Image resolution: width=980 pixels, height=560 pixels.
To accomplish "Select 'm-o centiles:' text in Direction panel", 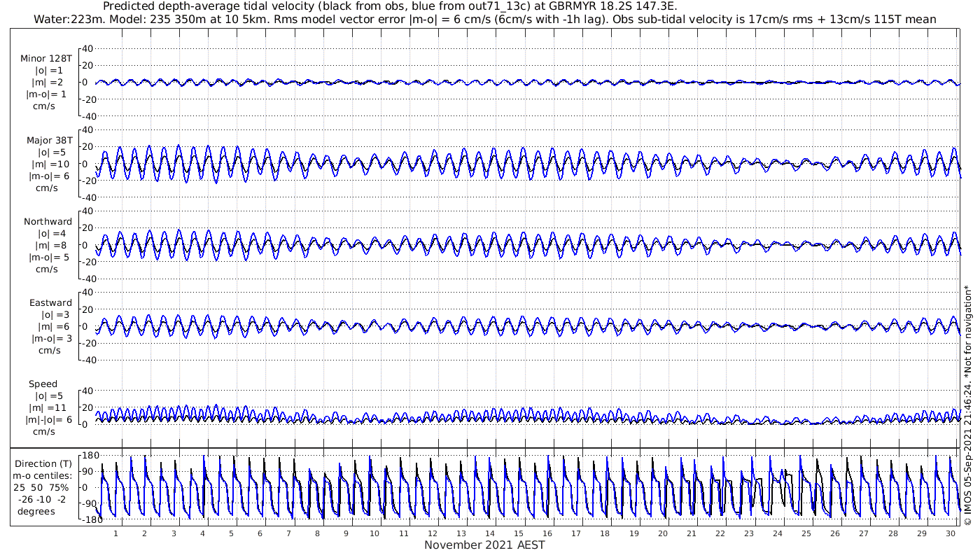I will (x=42, y=475).
